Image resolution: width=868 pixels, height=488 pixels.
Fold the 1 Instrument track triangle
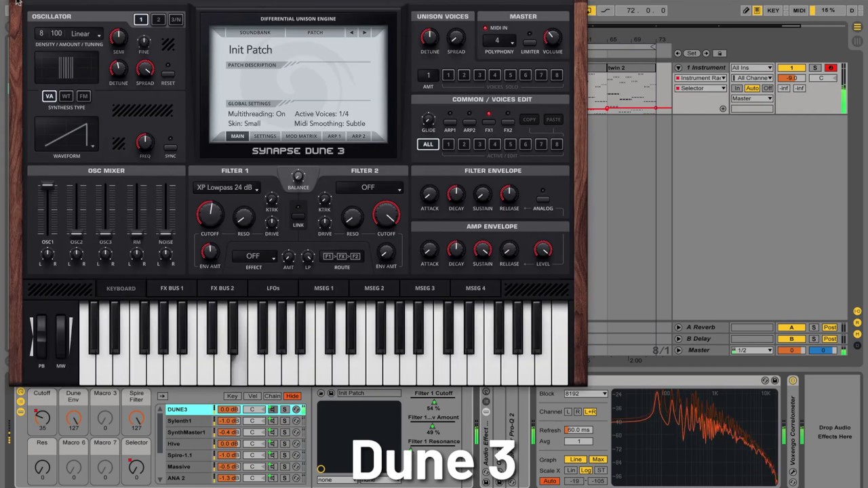678,68
